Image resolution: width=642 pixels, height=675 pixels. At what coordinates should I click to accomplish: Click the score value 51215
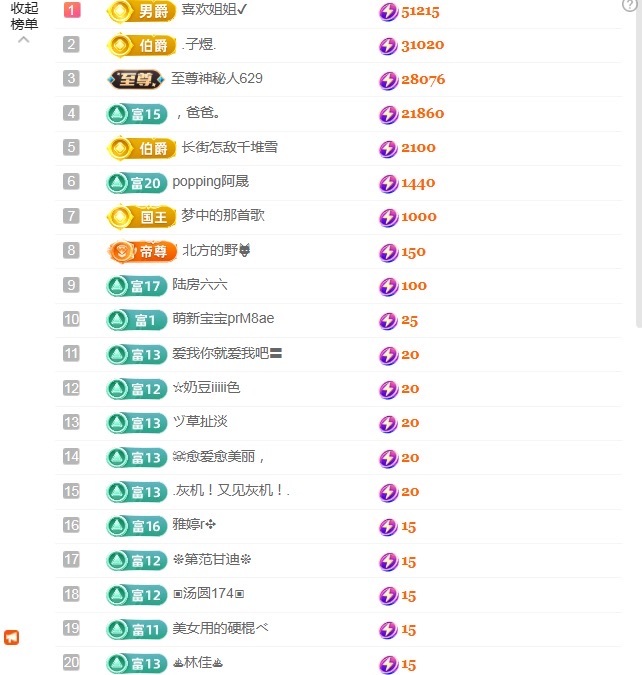[420, 12]
